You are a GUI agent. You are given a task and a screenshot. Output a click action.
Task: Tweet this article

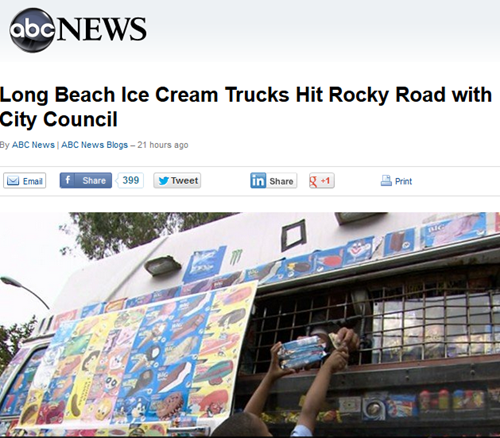[177, 180]
